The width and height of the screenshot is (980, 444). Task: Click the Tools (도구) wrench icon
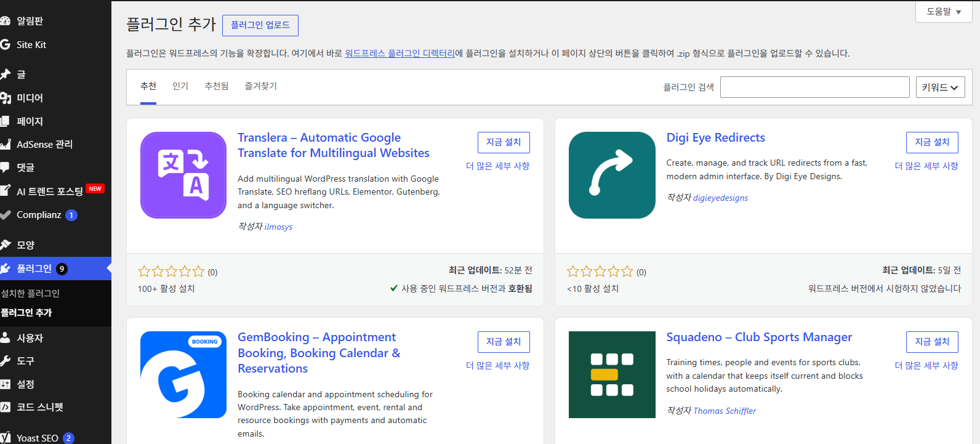point(6,361)
